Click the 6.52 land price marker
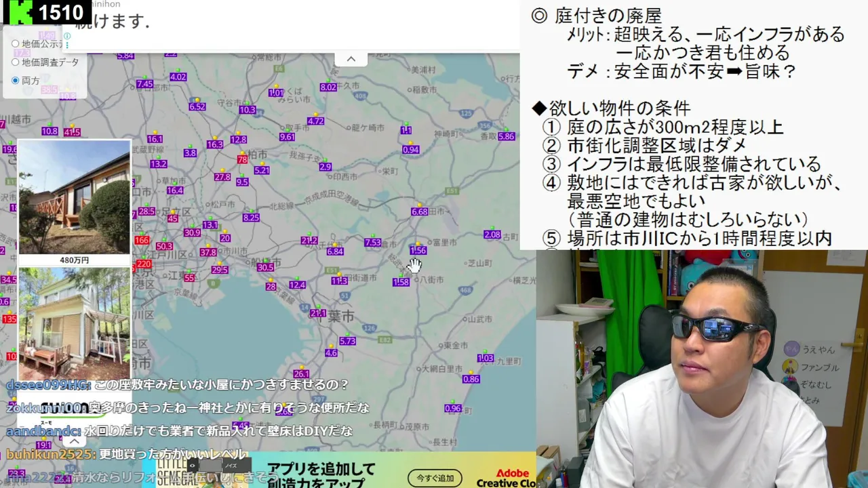 [197, 107]
